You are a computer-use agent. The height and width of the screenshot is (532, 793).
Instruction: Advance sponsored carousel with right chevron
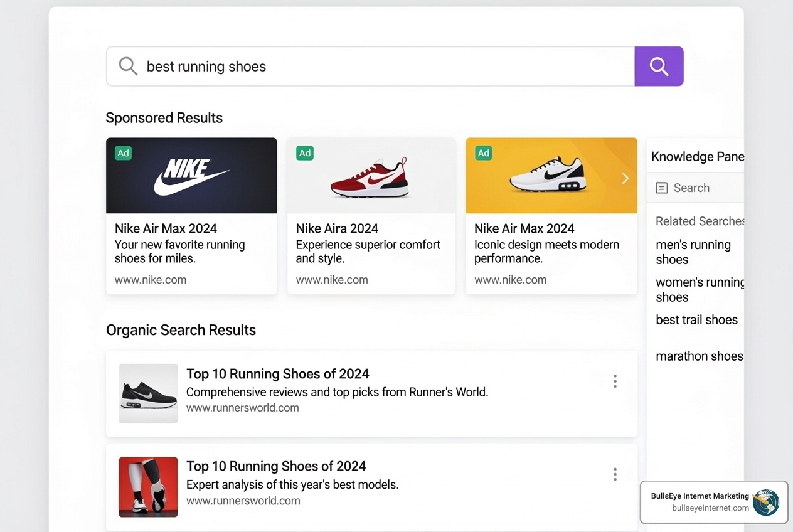click(x=625, y=179)
